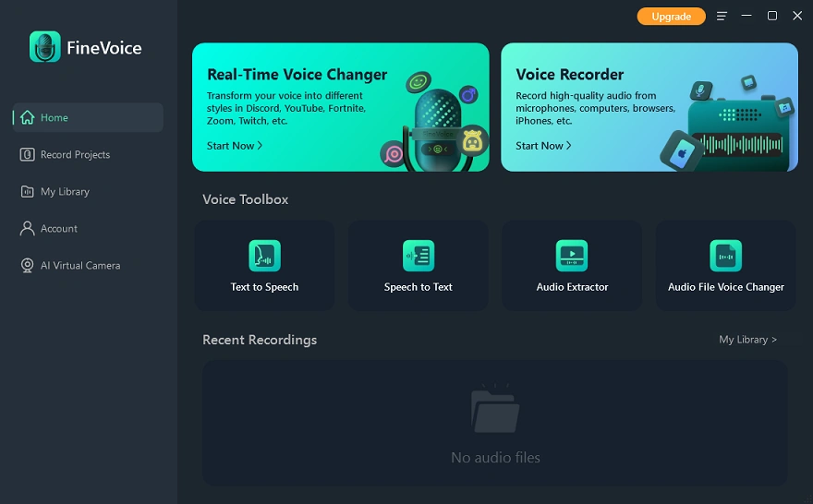Minimize the FineVoice window
The width and height of the screenshot is (813, 504).
pos(746,16)
